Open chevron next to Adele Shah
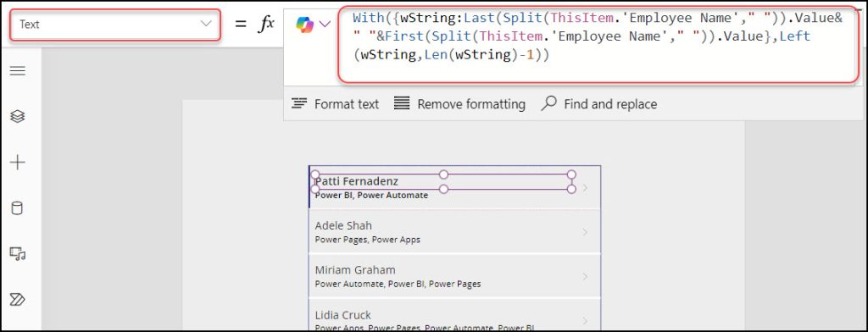 click(585, 232)
